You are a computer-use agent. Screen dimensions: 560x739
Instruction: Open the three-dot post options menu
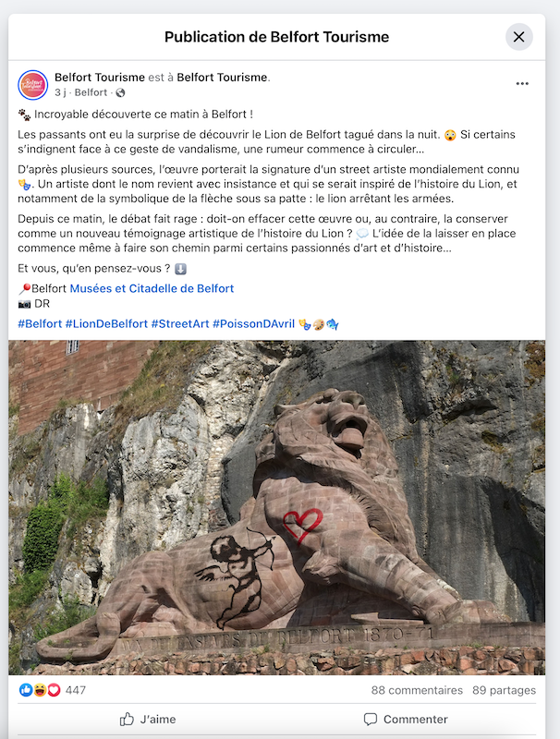tap(522, 84)
